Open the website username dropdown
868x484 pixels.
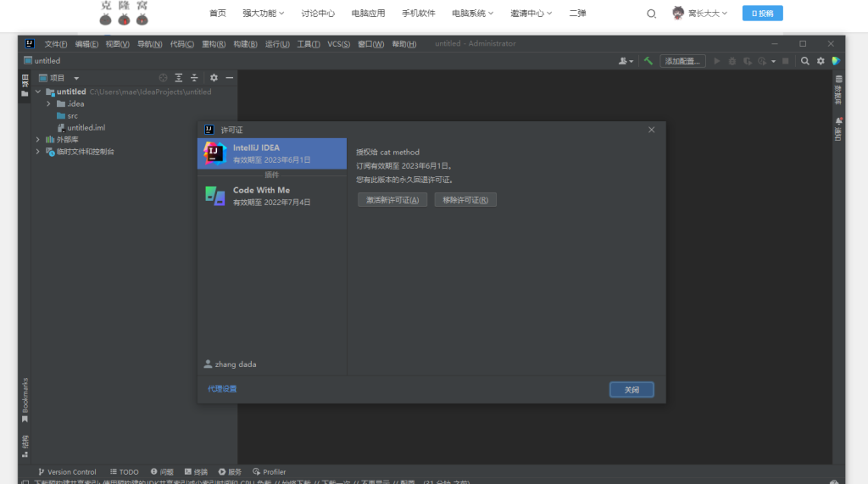coord(708,14)
